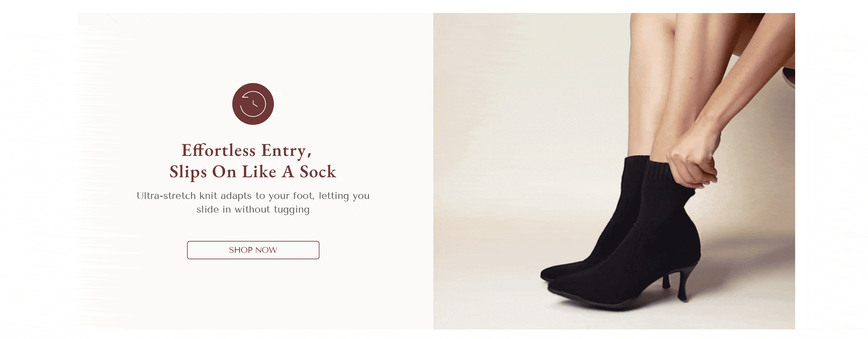Open the black sock boot product image
The width and height of the screenshot is (868, 339).
coord(614,171)
